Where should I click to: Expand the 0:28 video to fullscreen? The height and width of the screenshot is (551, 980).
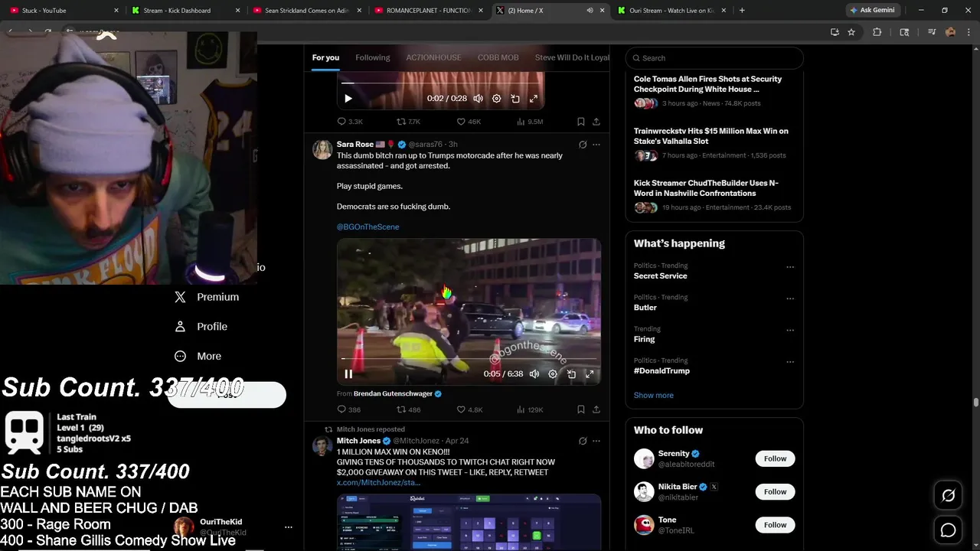point(534,99)
